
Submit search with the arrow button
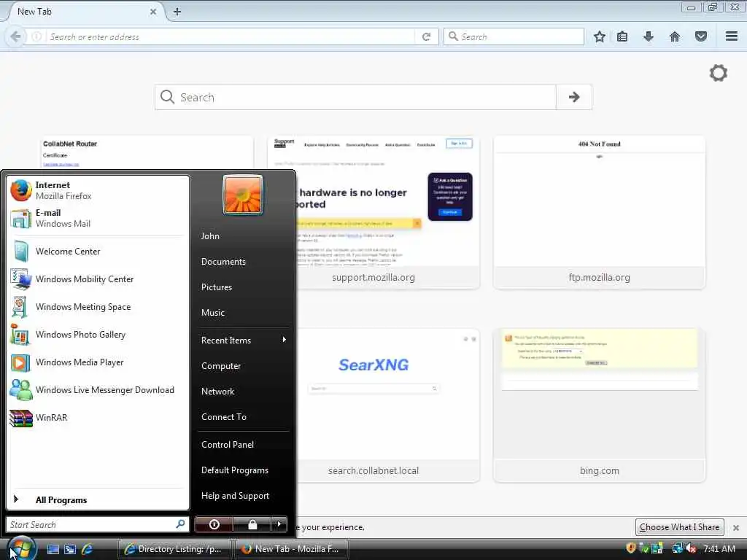tap(574, 97)
